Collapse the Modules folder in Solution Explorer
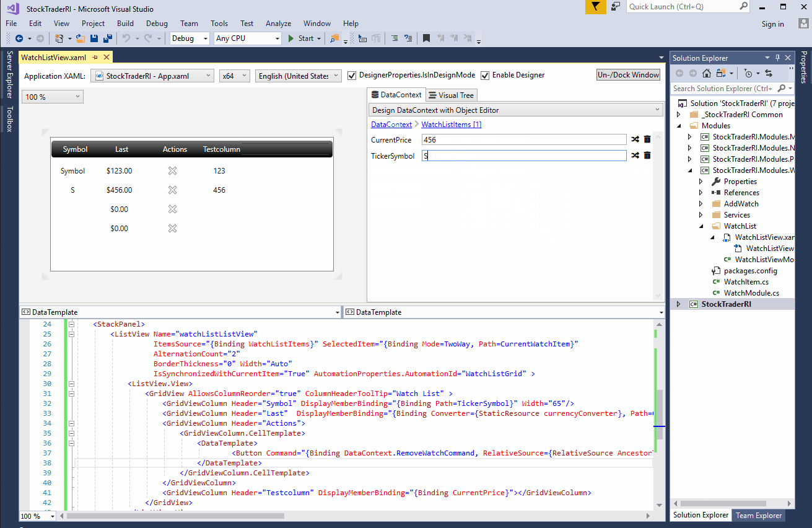 tap(679, 126)
